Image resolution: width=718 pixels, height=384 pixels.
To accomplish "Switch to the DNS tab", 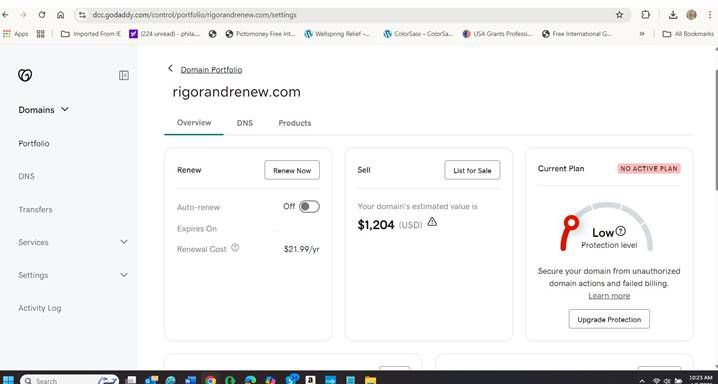I will (245, 123).
